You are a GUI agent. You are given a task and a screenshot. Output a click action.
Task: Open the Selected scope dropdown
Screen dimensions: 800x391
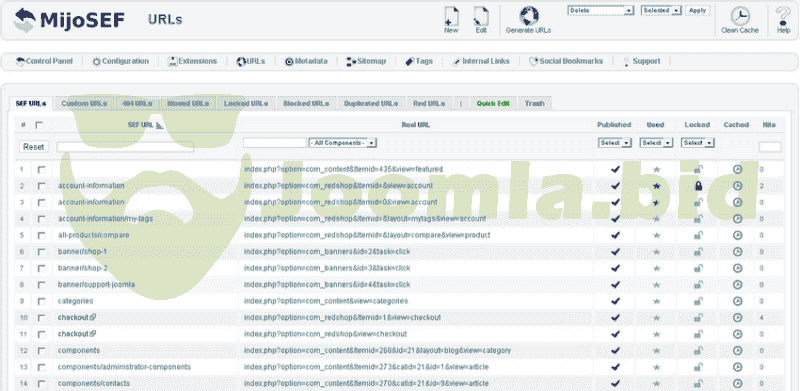(661, 10)
